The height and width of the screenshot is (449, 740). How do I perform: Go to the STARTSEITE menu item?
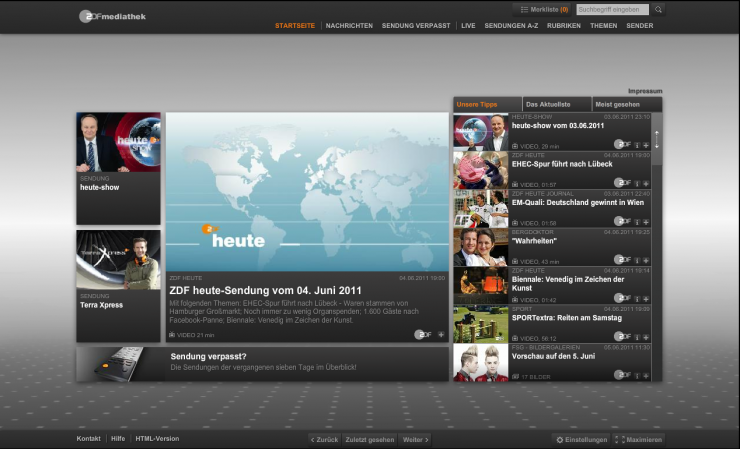(x=295, y=25)
